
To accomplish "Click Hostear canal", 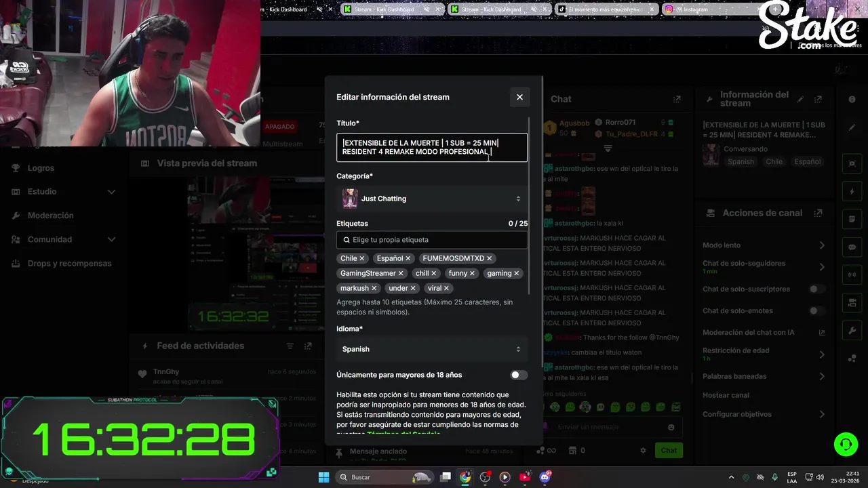I will tap(726, 395).
